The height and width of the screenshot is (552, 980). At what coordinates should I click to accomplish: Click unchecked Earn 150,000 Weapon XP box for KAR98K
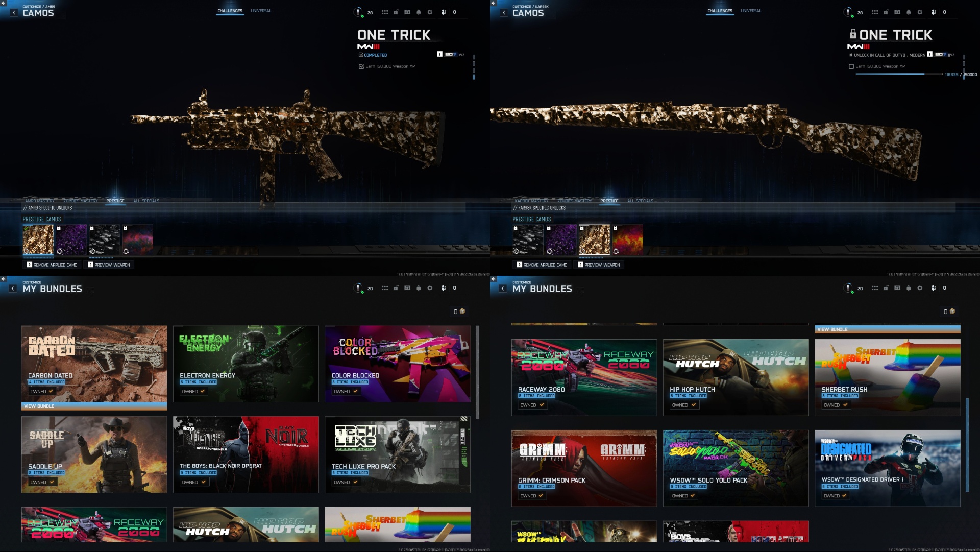pos(851,66)
